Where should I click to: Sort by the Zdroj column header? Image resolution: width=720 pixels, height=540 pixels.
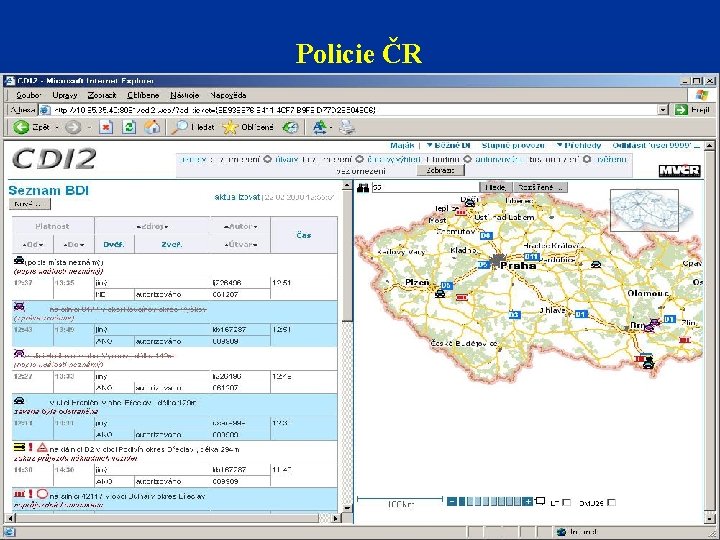pos(152,226)
